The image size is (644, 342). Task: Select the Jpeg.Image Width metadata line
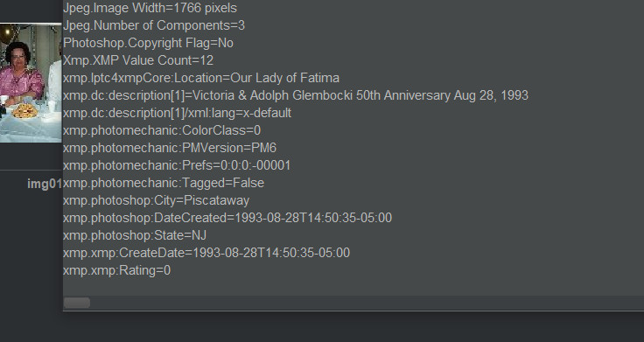pos(150,8)
